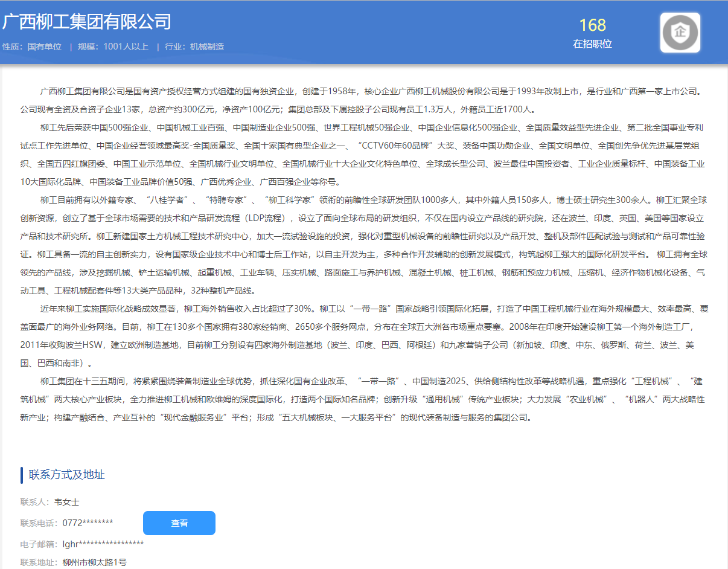Open the 168 open positions count

point(592,25)
